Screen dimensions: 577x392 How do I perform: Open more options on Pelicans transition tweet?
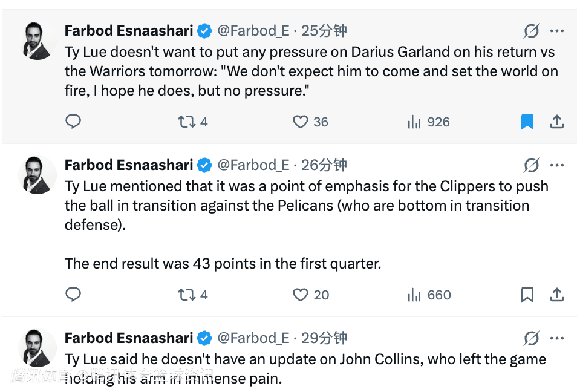tap(557, 165)
